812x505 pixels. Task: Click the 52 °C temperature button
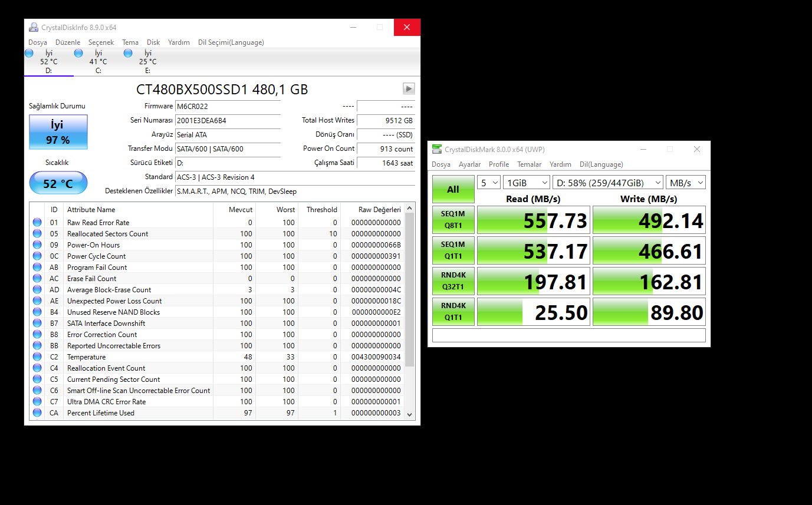click(58, 183)
